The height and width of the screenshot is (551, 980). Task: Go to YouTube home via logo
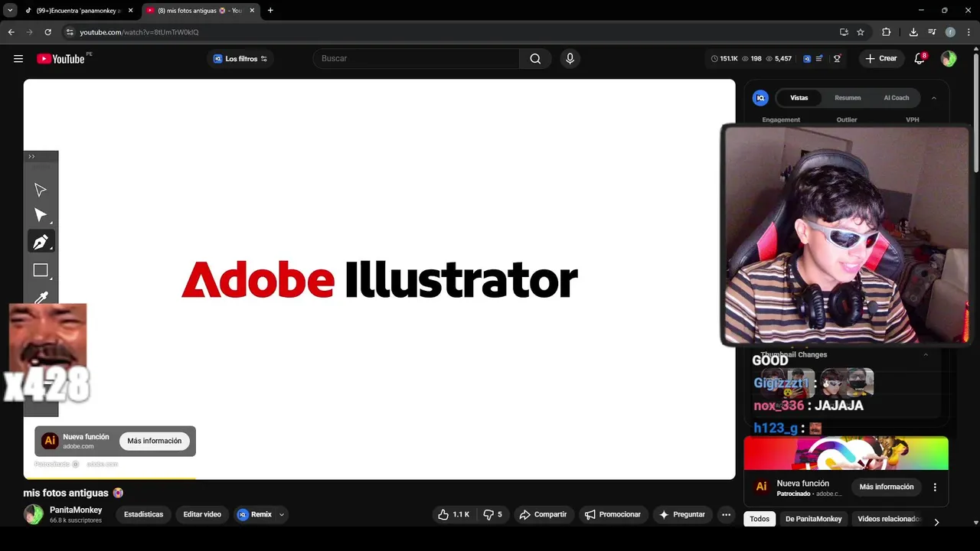60,59
